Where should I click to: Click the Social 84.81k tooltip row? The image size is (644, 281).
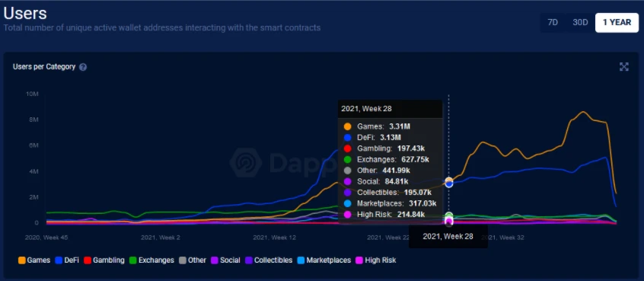pyautogui.click(x=390, y=181)
